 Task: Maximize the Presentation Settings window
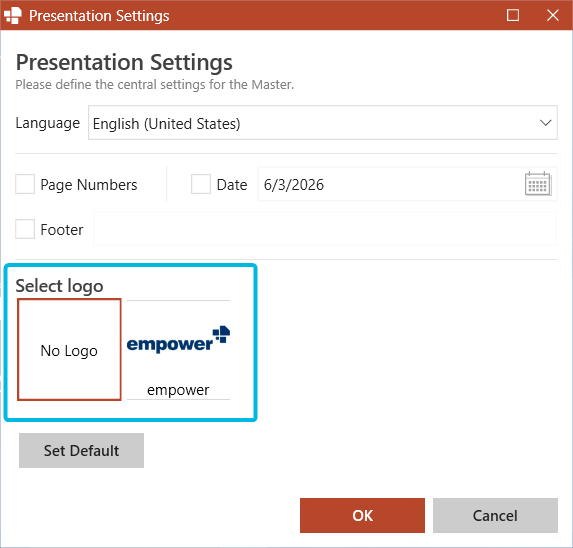[x=513, y=15]
